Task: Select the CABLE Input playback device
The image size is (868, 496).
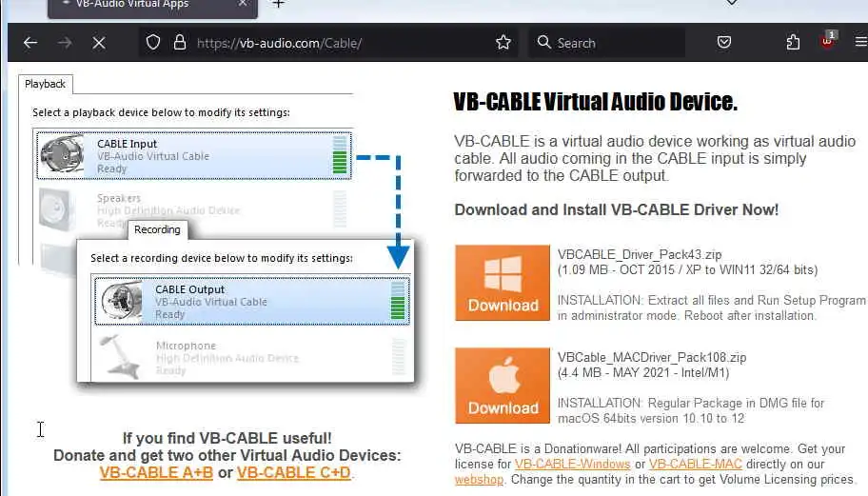Action: (194, 155)
